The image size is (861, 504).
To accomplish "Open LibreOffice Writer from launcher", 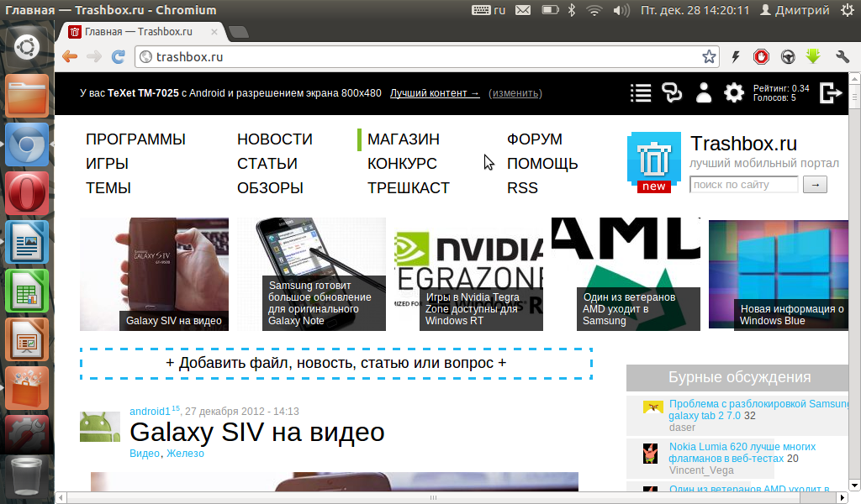I will click(27, 242).
